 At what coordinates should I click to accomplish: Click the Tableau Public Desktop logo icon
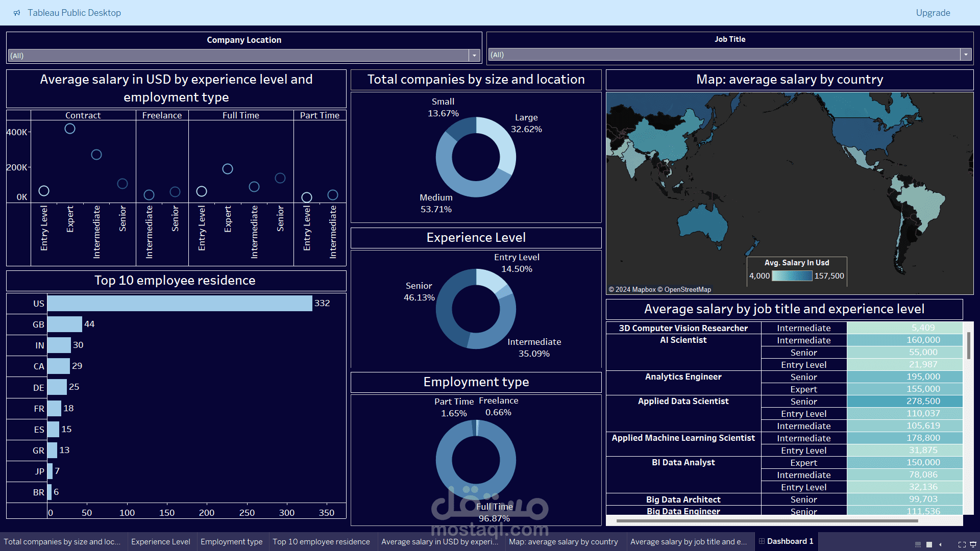17,13
